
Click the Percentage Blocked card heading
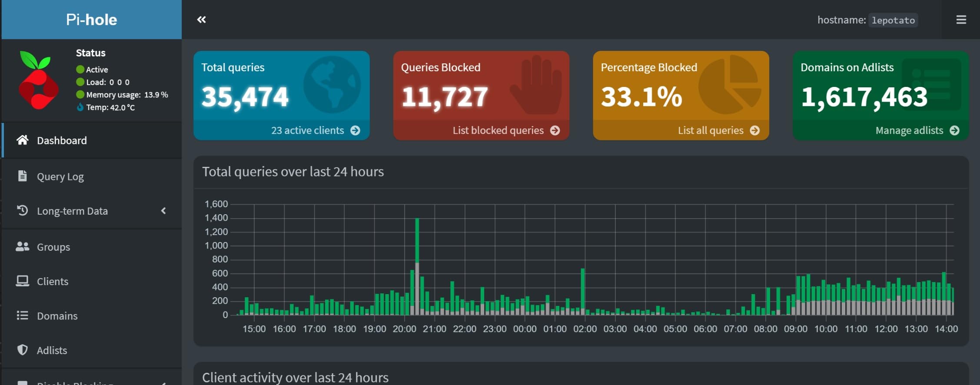pyautogui.click(x=649, y=67)
